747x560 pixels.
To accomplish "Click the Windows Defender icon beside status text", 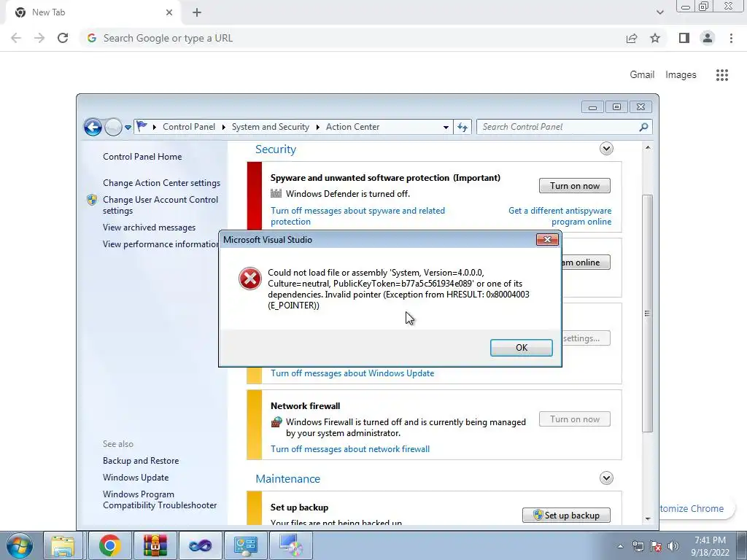I will pos(276,193).
